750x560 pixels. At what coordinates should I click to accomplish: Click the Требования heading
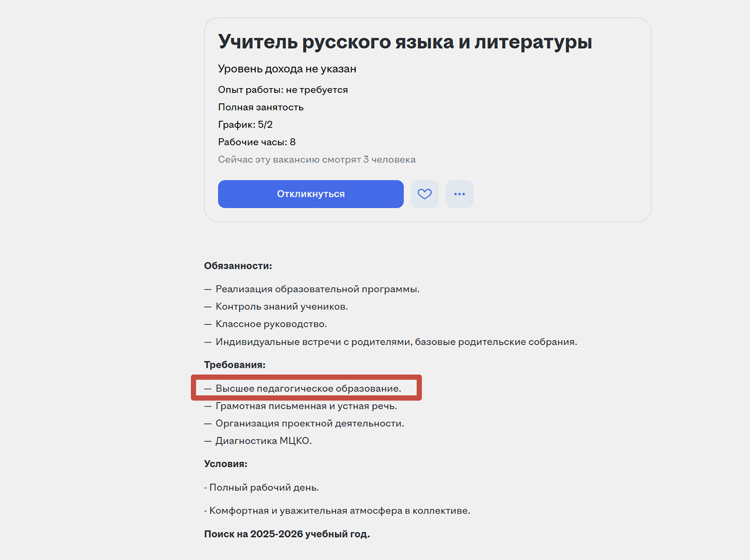(234, 365)
